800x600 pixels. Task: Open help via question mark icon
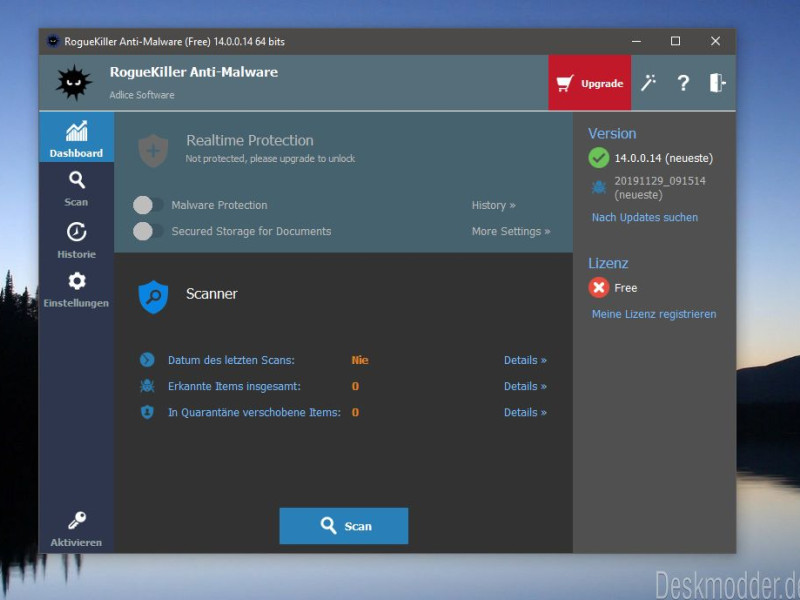coord(683,83)
